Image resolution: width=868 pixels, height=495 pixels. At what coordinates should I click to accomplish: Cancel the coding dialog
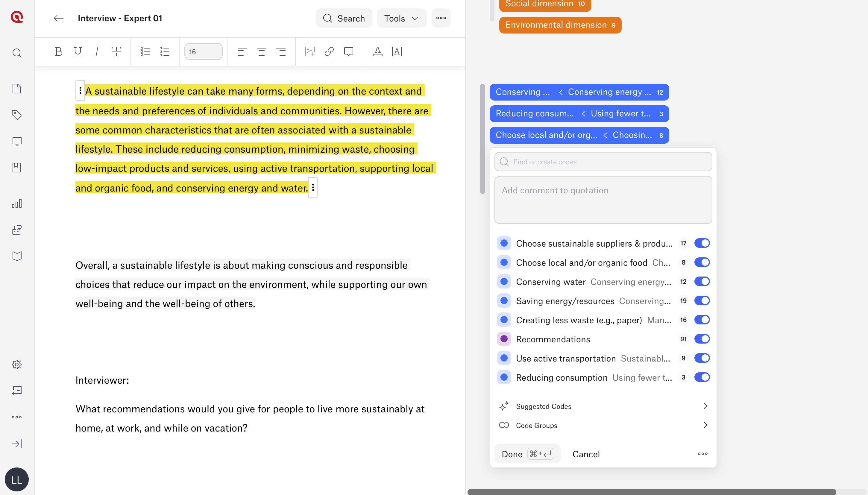[586, 454]
